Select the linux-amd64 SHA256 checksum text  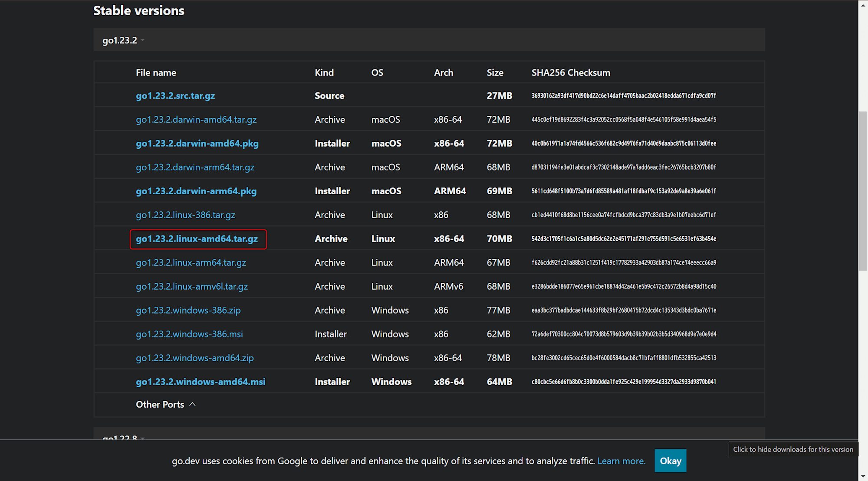pos(624,239)
